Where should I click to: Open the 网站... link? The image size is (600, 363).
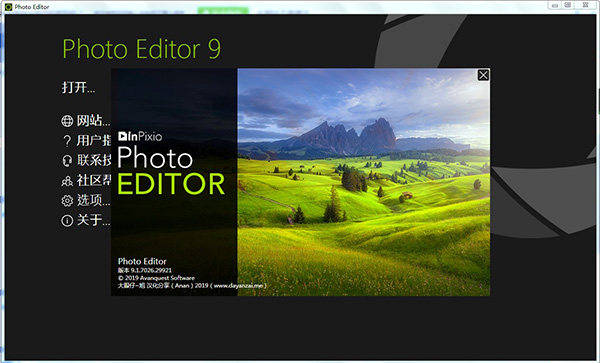[x=93, y=121]
